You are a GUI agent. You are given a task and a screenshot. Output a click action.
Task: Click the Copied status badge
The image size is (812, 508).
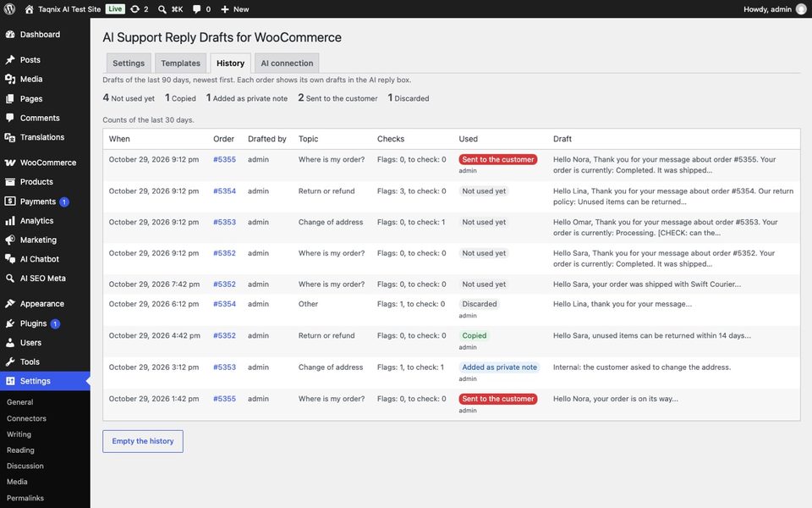point(475,335)
